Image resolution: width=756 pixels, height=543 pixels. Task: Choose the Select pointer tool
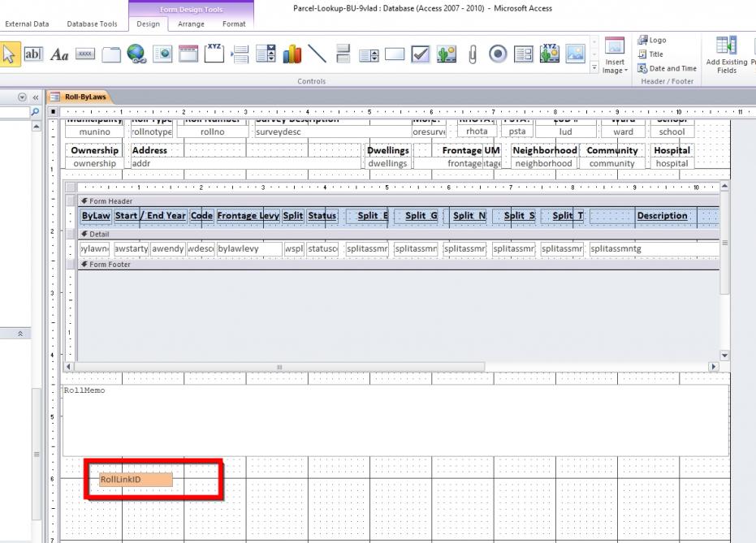point(9,54)
